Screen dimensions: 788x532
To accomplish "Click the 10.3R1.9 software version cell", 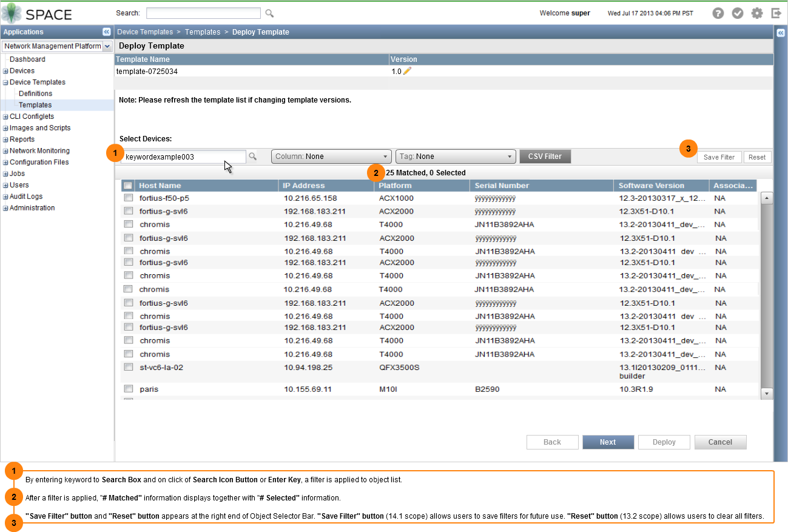I will coord(636,389).
